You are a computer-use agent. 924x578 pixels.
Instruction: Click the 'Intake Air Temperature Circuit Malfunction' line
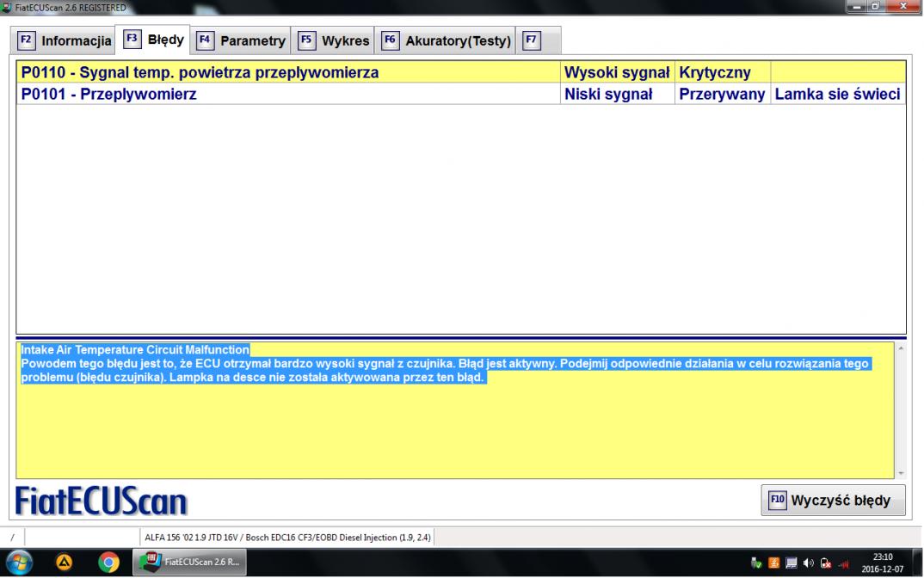[135, 350]
